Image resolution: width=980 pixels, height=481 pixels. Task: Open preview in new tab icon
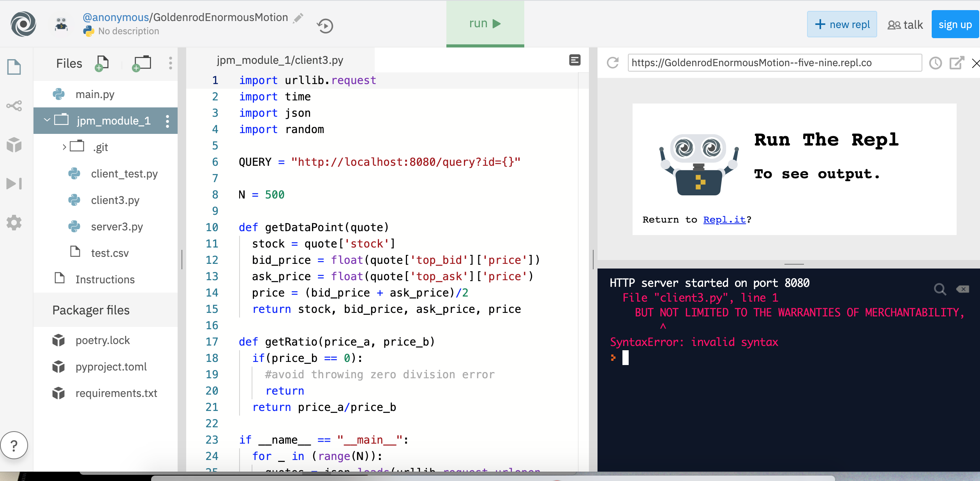pyautogui.click(x=957, y=63)
